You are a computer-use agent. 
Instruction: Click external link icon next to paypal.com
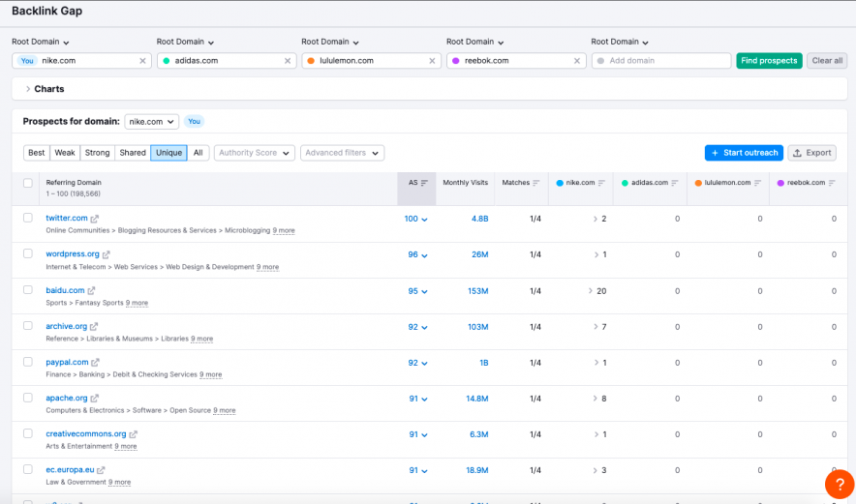tap(96, 363)
